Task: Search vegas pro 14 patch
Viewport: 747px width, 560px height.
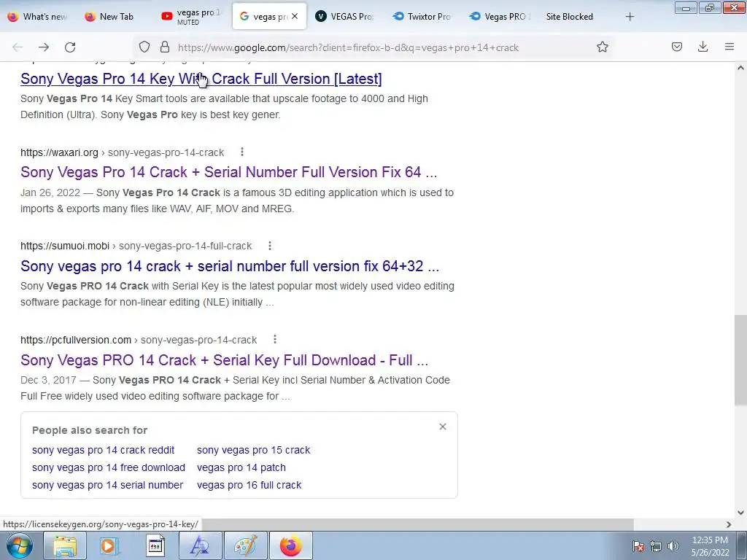Action: [241, 467]
